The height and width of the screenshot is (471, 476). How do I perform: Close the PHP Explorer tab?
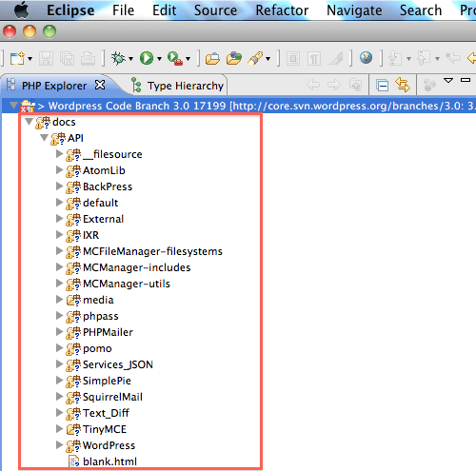tap(100, 85)
